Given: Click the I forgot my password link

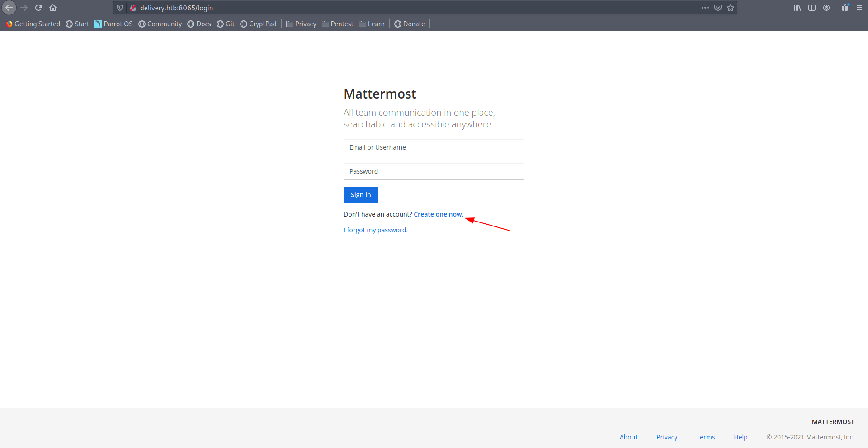Looking at the screenshot, I should [x=376, y=230].
